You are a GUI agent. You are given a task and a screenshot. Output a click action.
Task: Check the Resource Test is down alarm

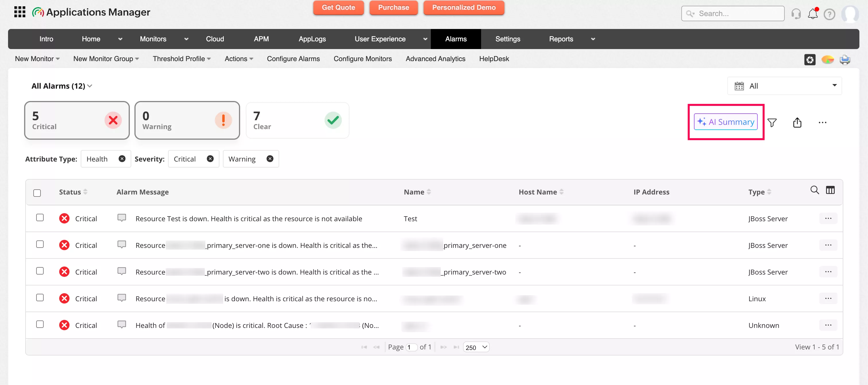click(x=40, y=217)
